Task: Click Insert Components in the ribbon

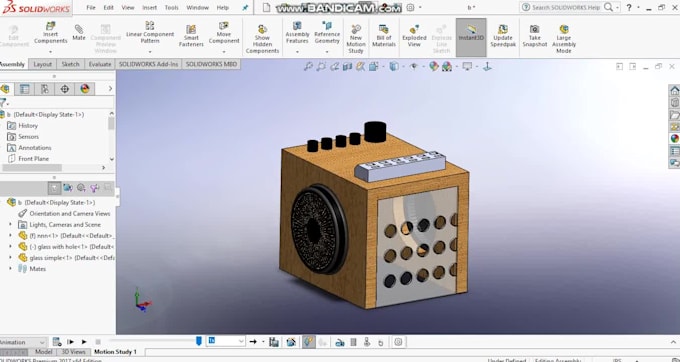Action: (50, 33)
